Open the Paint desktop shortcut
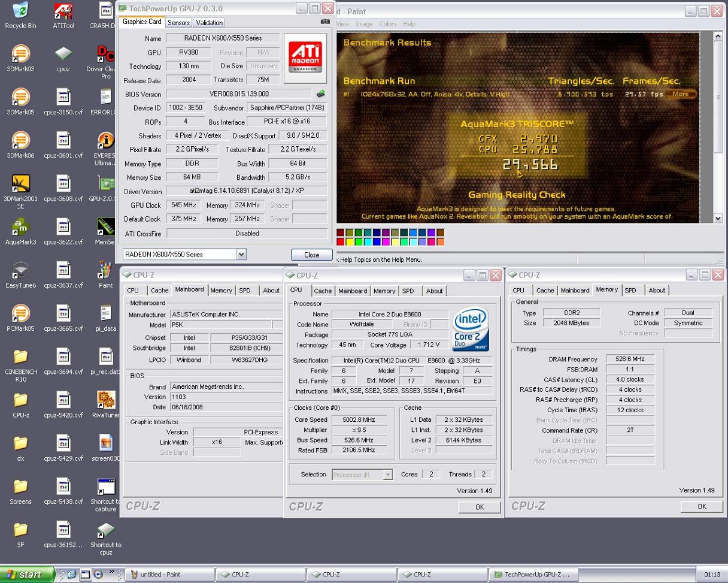The image size is (728, 583). (105, 275)
